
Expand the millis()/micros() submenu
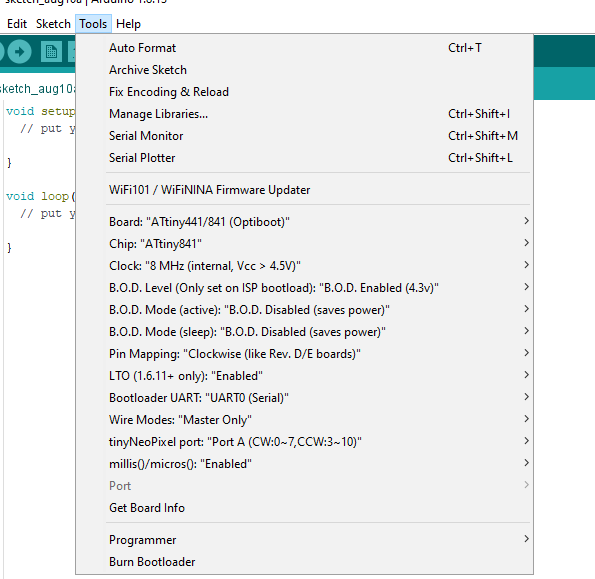pyautogui.click(x=304, y=464)
